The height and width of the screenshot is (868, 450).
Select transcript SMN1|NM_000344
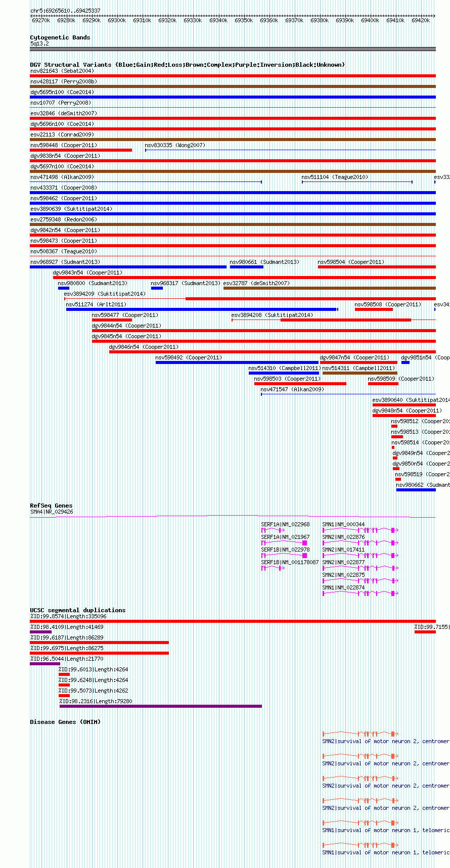coord(361,530)
